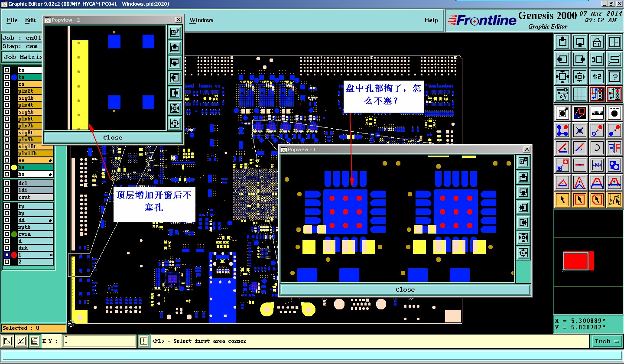This screenshot has width=624, height=364.
Task: Close the Popview - 2 window with Close button
Action: tap(113, 138)
